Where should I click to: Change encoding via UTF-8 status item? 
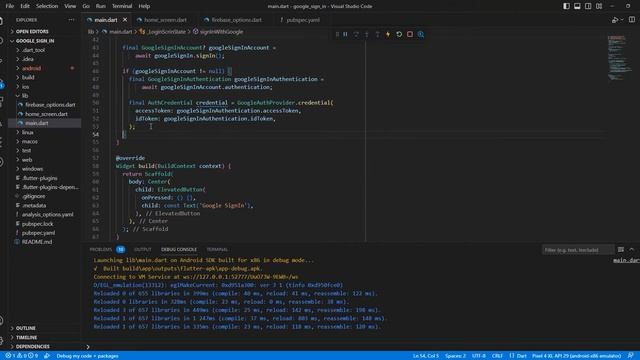479,356
